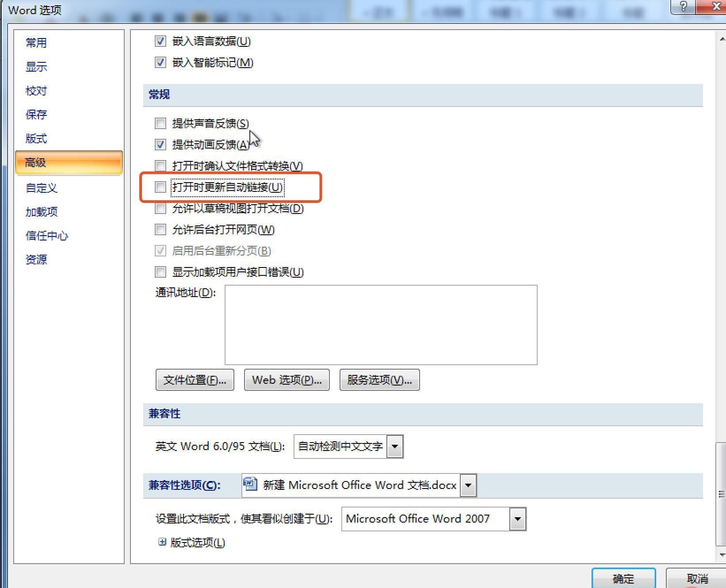The image size is (726, 588).
Task: Open the 自定义 category
Action: (x=42, y=188)
